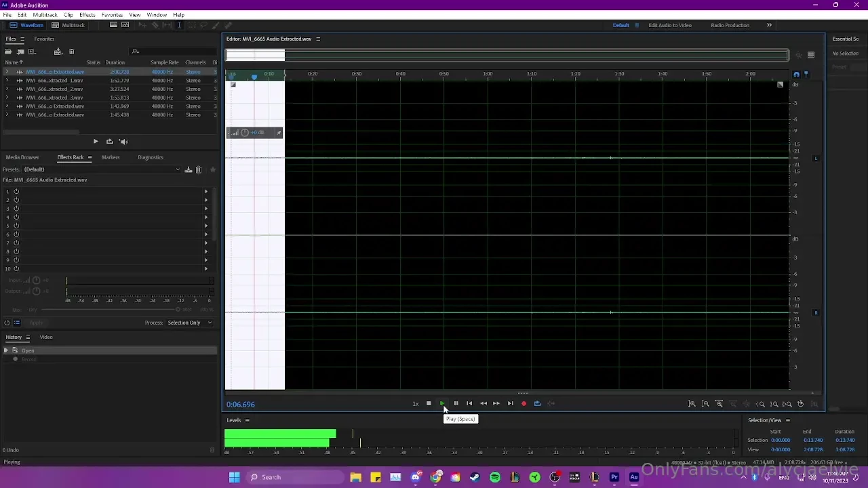This screenshot has width=868, height=488.
Task: Select the Time Selection tool in toolbar
Action: (x=179, y=25)
